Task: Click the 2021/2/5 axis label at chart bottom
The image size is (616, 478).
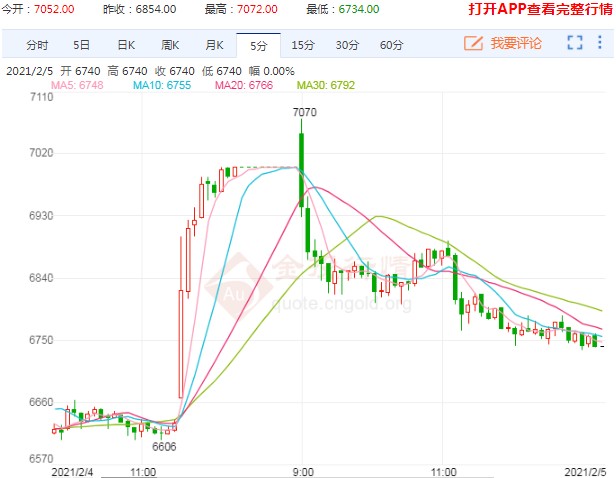Action: [x=585, y=472]
